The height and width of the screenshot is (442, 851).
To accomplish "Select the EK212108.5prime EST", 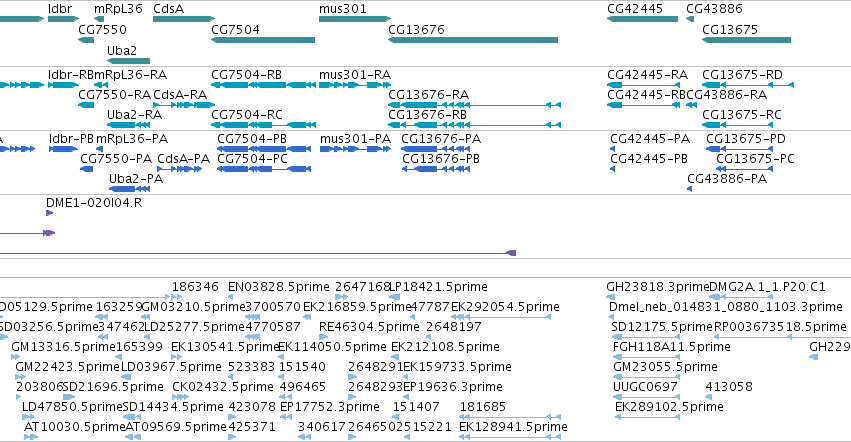I will tap(395, 357).
